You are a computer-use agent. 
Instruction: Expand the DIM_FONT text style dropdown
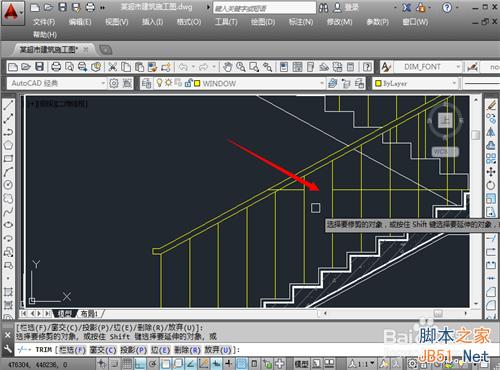pos(458,67)
